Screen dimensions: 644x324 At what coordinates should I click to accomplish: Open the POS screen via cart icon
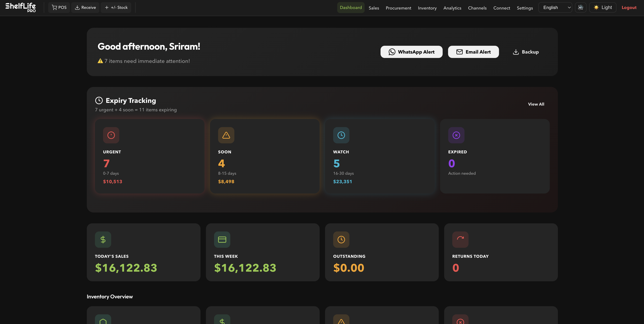pyautogui.click(x=54, y=7)
